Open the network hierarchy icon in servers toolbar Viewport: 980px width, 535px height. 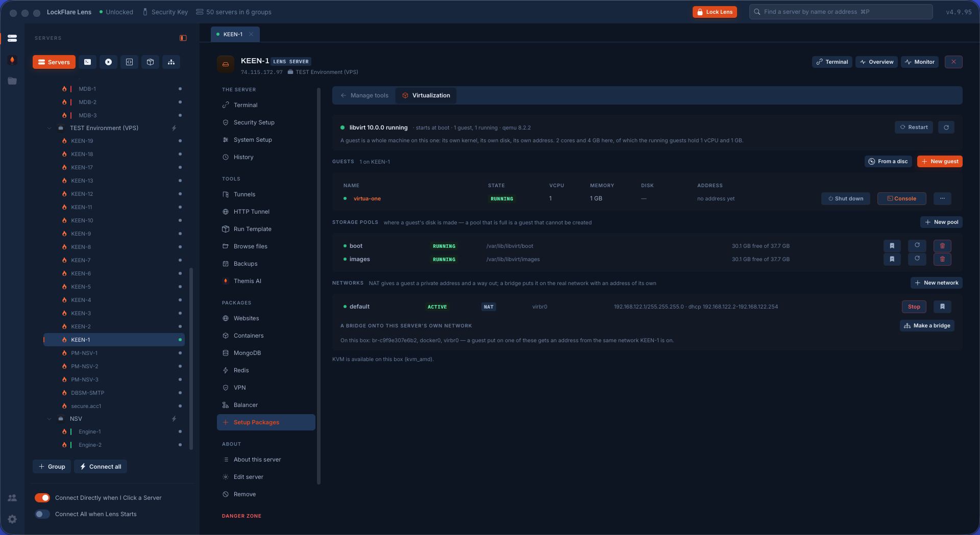tap(171, 62)
